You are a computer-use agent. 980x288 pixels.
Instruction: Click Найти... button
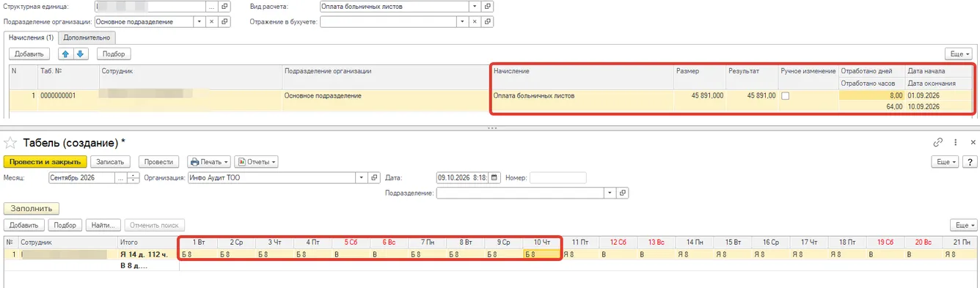pyautogui.click(x=103, y=225)
